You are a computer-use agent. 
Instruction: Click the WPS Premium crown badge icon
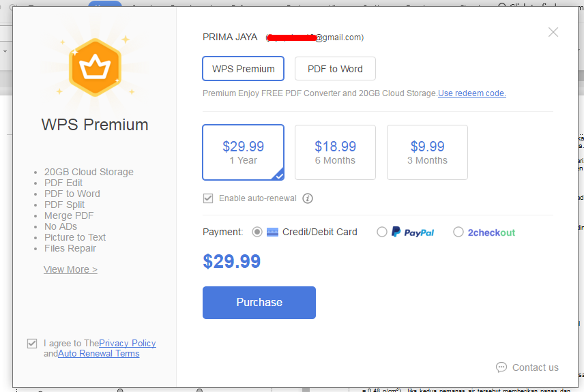tap(95, 67)
